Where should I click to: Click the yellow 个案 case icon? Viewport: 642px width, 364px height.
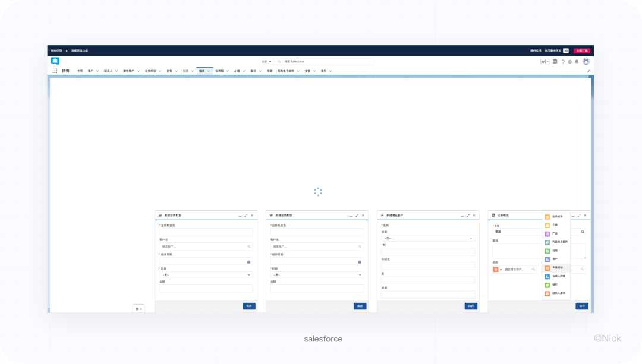(x=547, y=225)
